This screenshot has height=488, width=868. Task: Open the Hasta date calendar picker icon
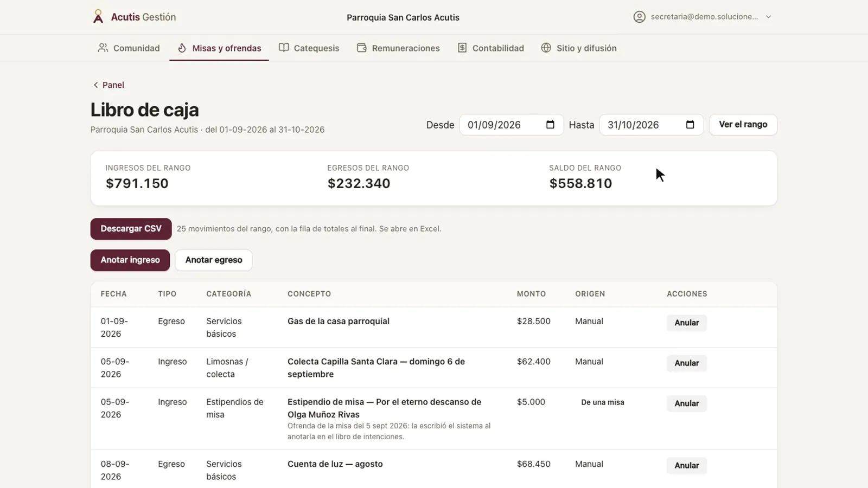coord(690,125)
